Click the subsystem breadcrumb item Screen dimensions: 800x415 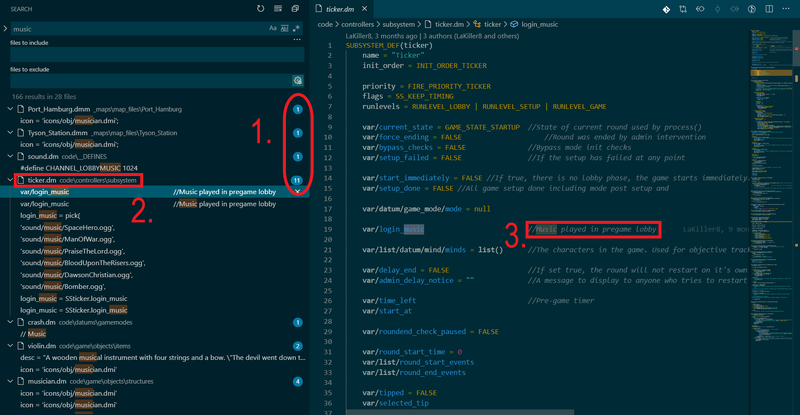398,24
